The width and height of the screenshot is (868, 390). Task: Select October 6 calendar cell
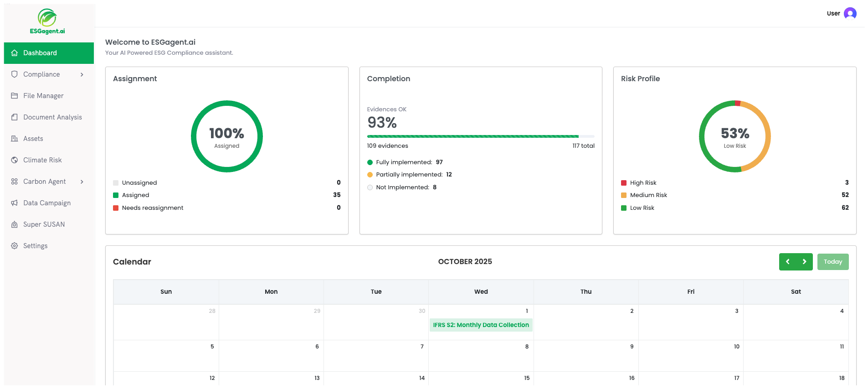coord(271,356)
